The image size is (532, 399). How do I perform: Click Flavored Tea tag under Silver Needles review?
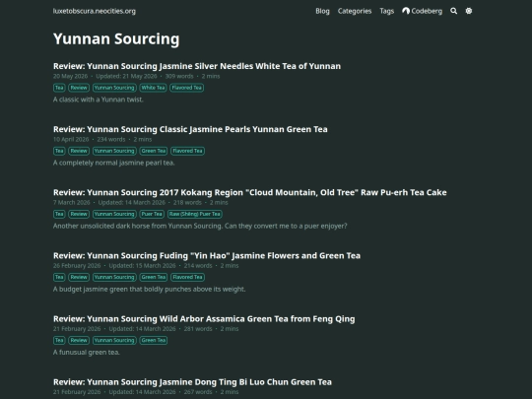tap(187, 88)
